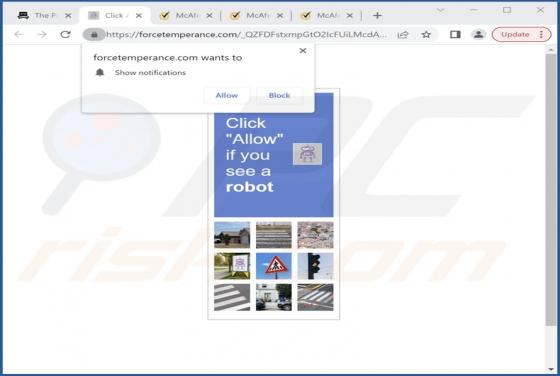Viewport: 560px width, 376px height.
Task: Open a new tab with plus button
Action: click(378, 16)
